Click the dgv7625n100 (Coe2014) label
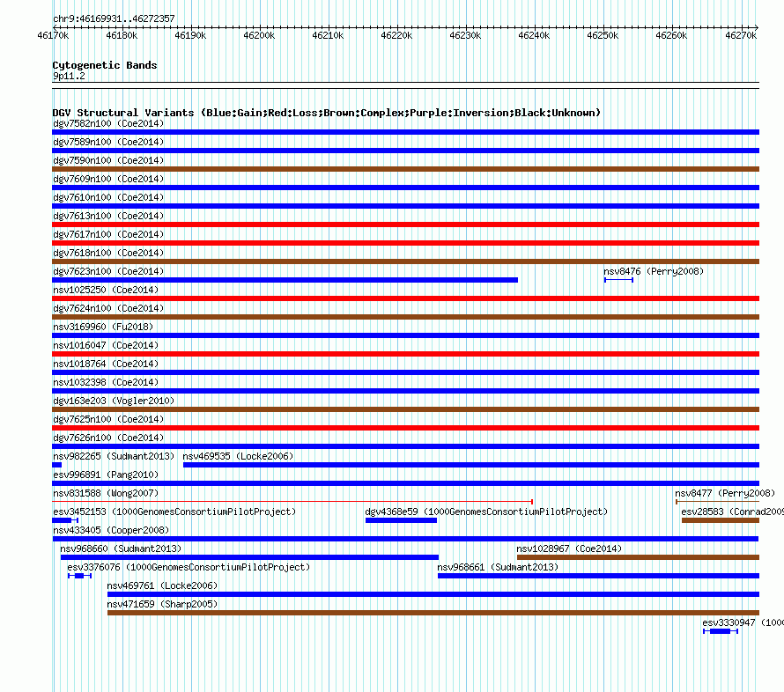Screen dimensions: 784x692 click(108, 419)
